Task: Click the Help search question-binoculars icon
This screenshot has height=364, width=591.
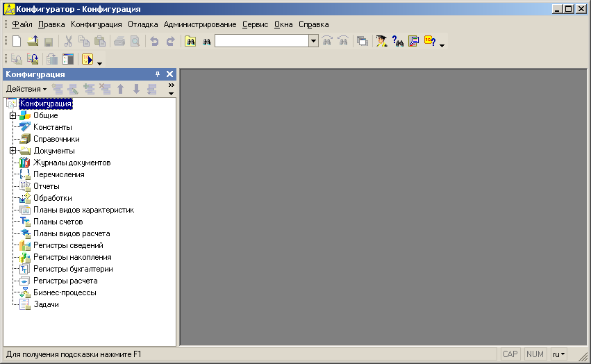Action: pyautogui.click(x=398, y=41)
